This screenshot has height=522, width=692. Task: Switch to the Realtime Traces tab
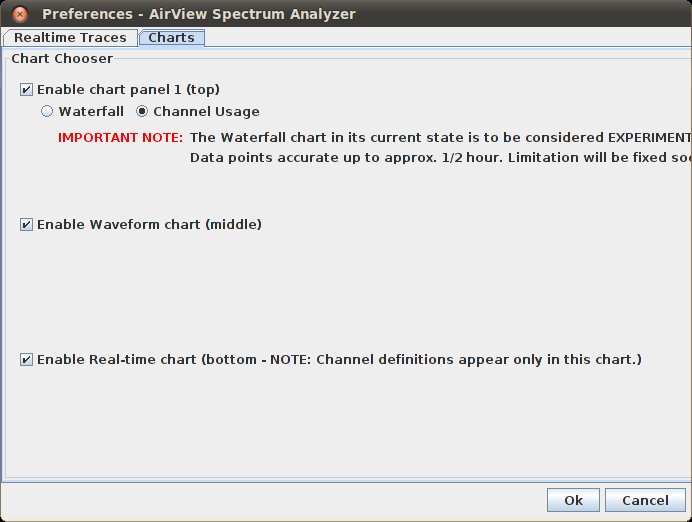point(70,38)
